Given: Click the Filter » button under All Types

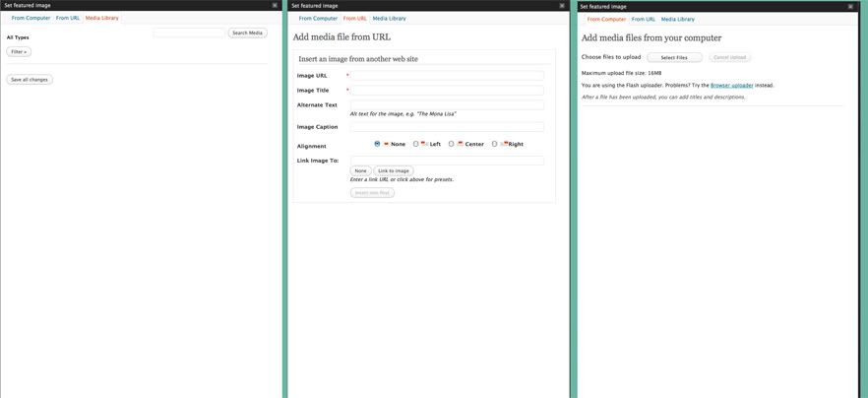Looking at the screenshot, I should [x=19, y=51].
